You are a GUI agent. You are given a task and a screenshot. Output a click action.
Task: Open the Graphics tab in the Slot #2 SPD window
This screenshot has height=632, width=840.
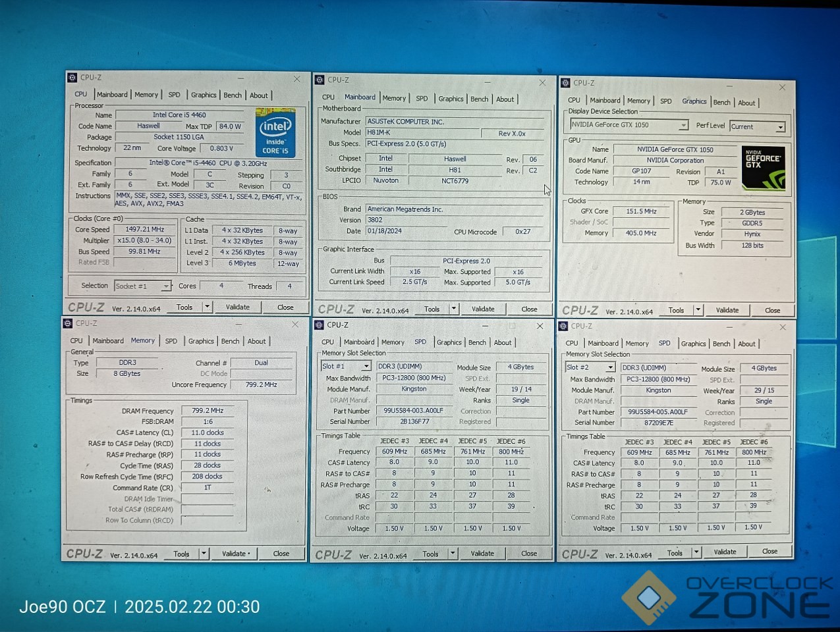coord(694,344)
